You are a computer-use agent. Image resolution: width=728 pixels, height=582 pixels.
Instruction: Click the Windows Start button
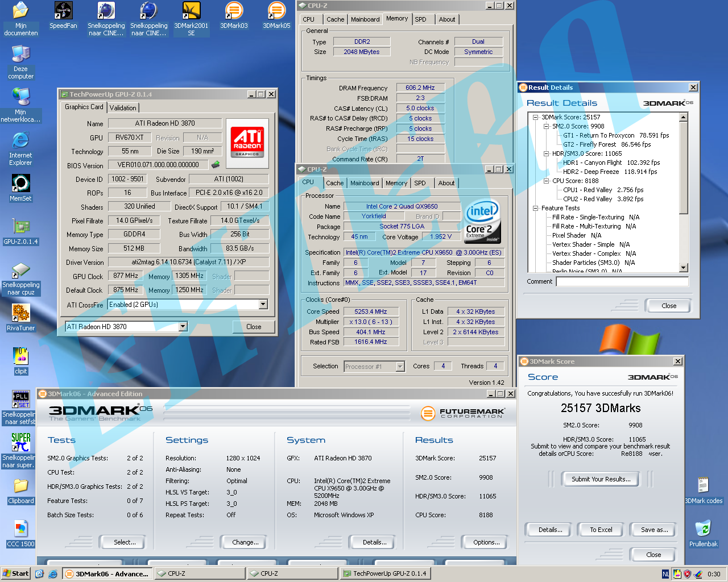pos(16,573)
